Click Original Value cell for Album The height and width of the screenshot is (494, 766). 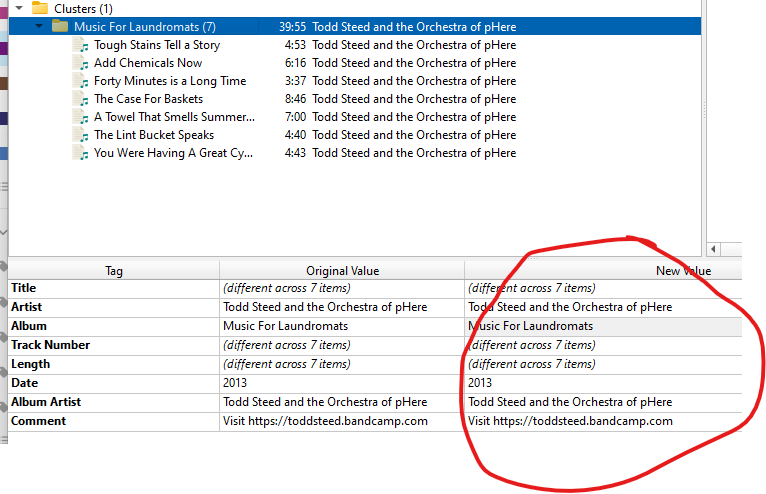(342, 326)
